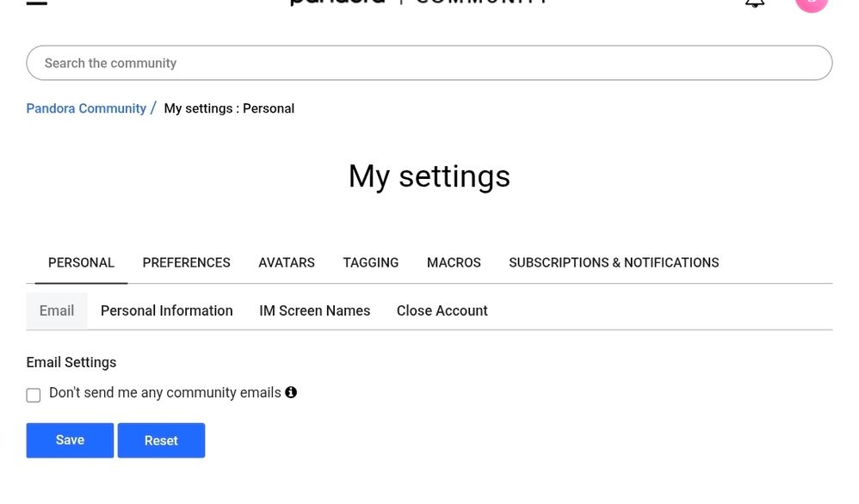Click the Pandora Community logo
The image size is (859, 504).
point(417,3)
